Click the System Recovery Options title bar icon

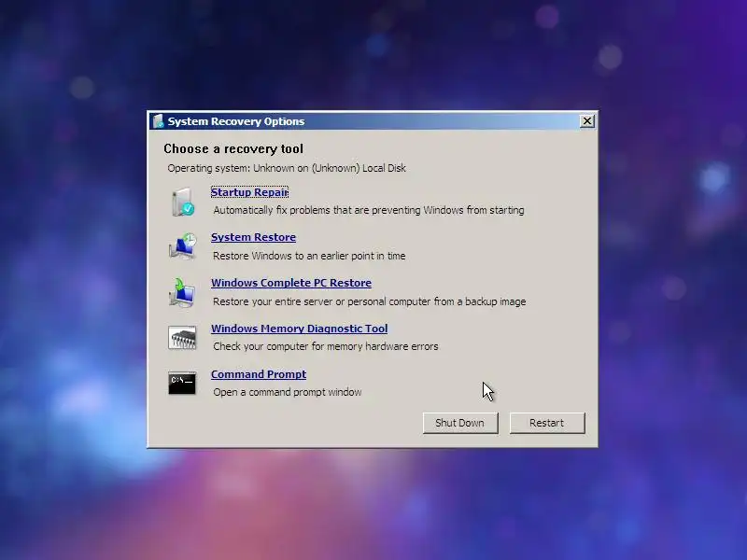pos(159,121)
